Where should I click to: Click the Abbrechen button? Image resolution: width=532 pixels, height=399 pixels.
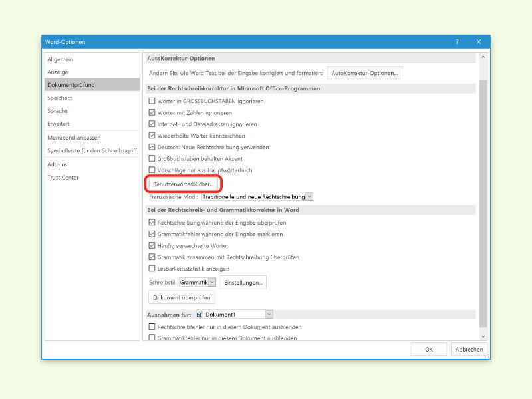point(469,350)
